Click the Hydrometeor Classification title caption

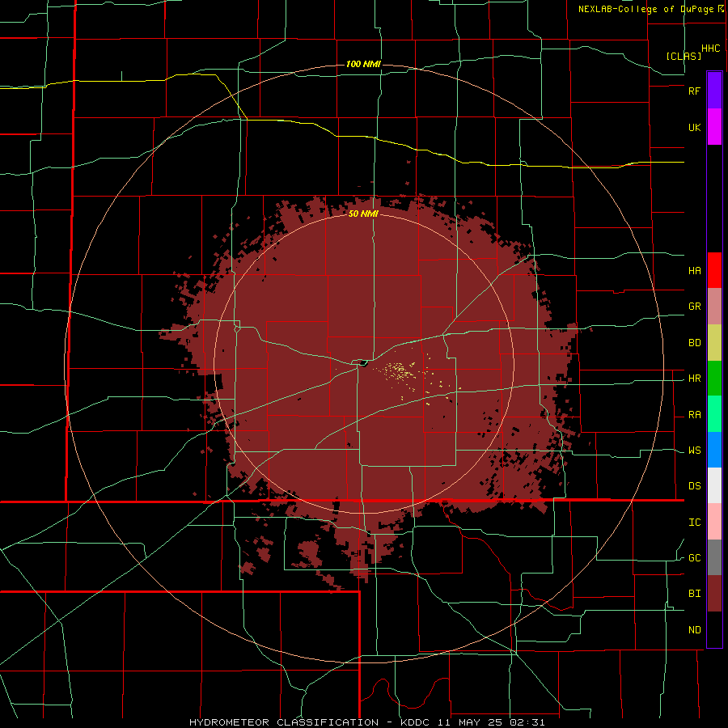[x=366, y=722]
